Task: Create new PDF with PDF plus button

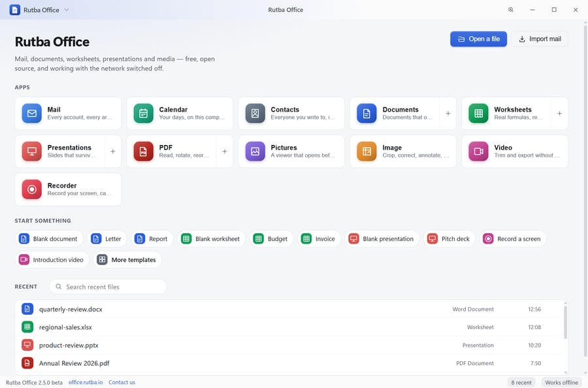Action: click(x=225, y=152)
